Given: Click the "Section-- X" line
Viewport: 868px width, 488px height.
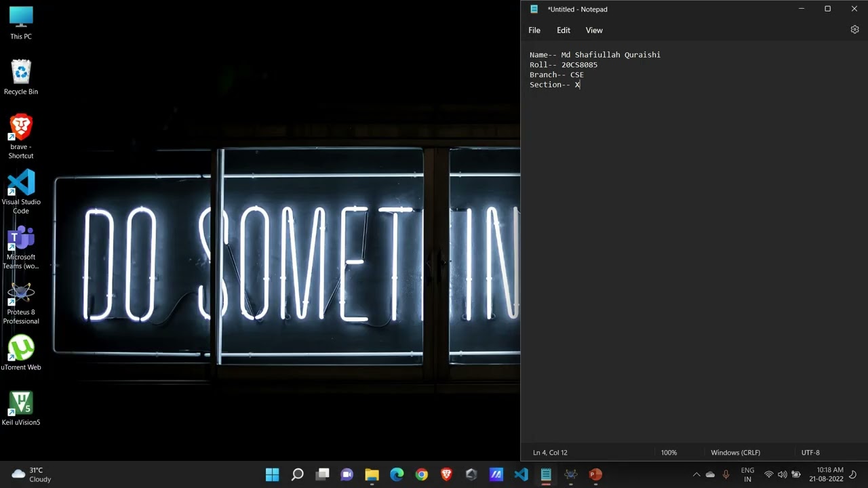Looking at the screenshot, I should pyautogui.click(x=555, y=85).
